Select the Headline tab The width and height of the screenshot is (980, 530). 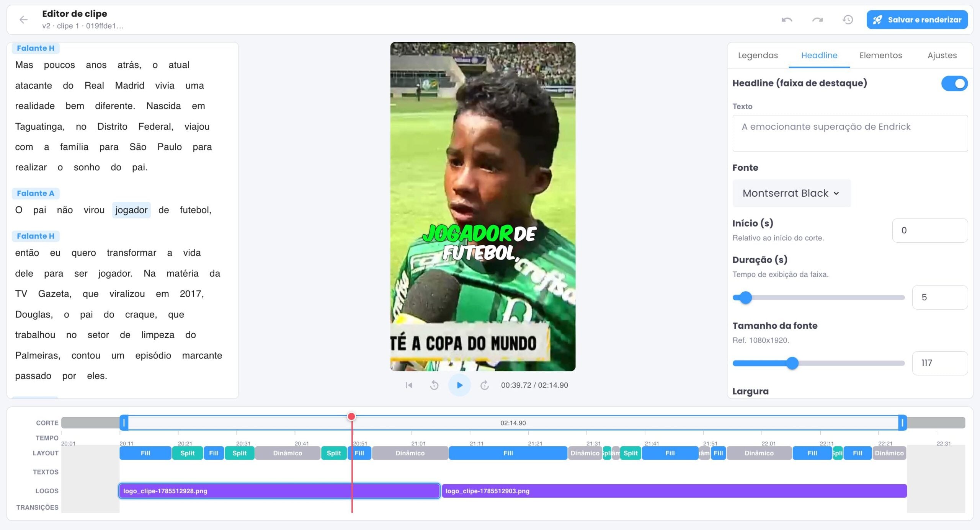819,55
